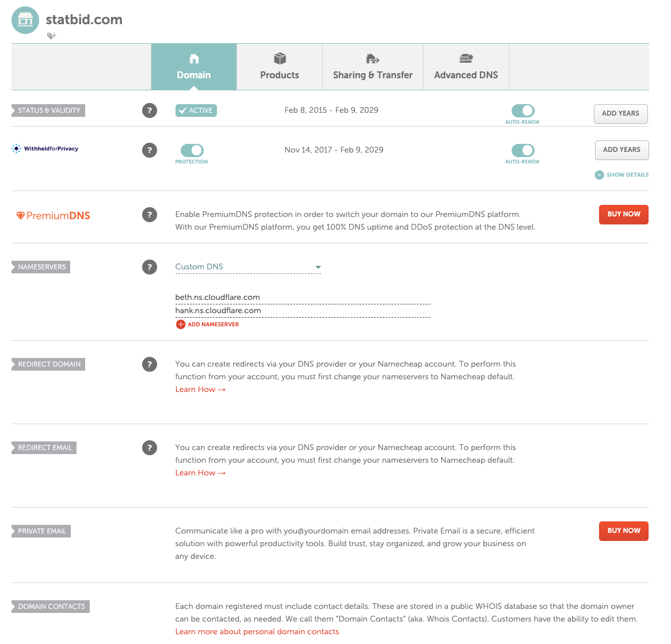Open the Custom DNS dropdown
The width and height of the screenshot is (671, 644).
(248, 267)
